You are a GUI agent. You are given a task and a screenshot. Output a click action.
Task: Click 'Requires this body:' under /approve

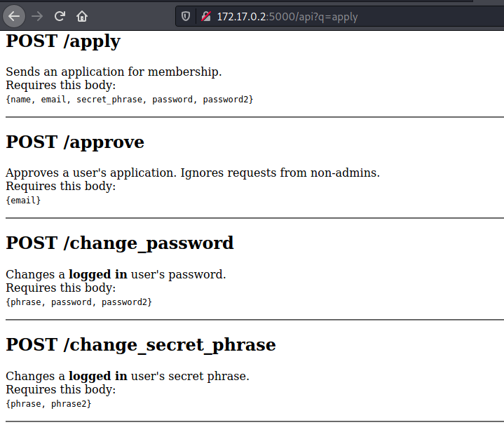click(61, 186)
